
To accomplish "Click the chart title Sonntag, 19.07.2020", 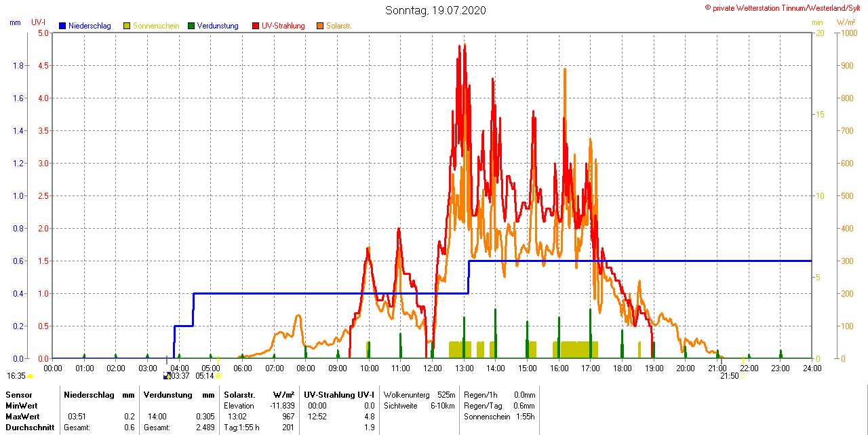I will (x=435, y=10).
